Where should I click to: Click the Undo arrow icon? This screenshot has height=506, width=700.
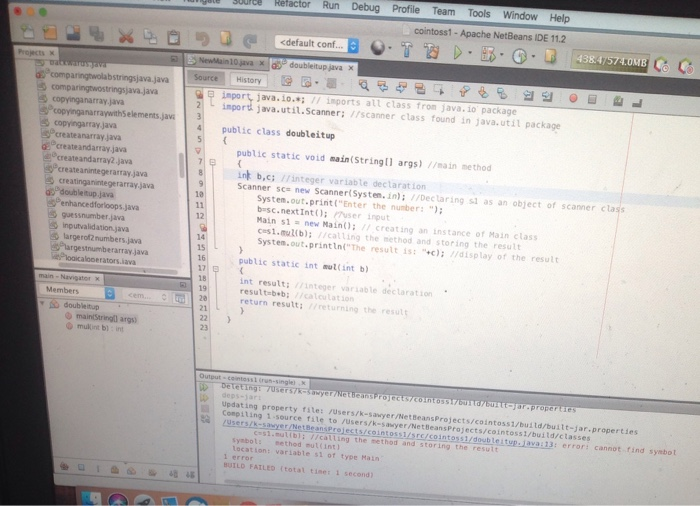click(x=203, y=39)
